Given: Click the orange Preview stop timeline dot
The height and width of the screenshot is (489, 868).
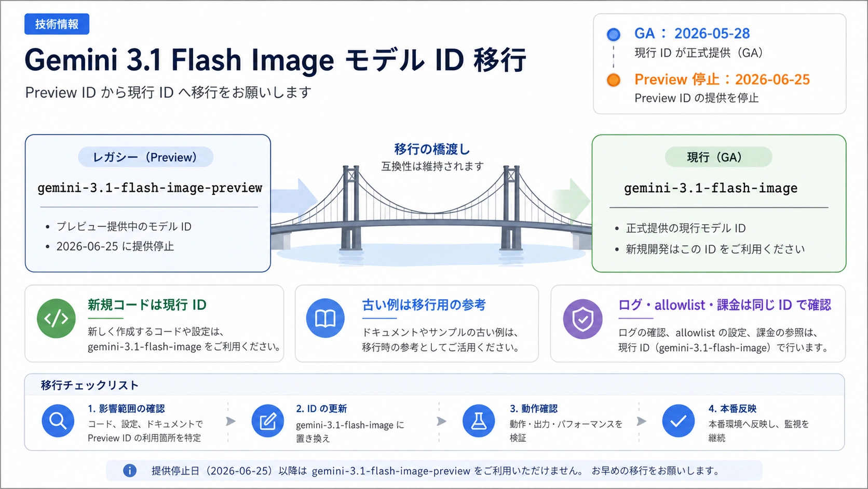Looking at the screenshot, I should 614,80.
